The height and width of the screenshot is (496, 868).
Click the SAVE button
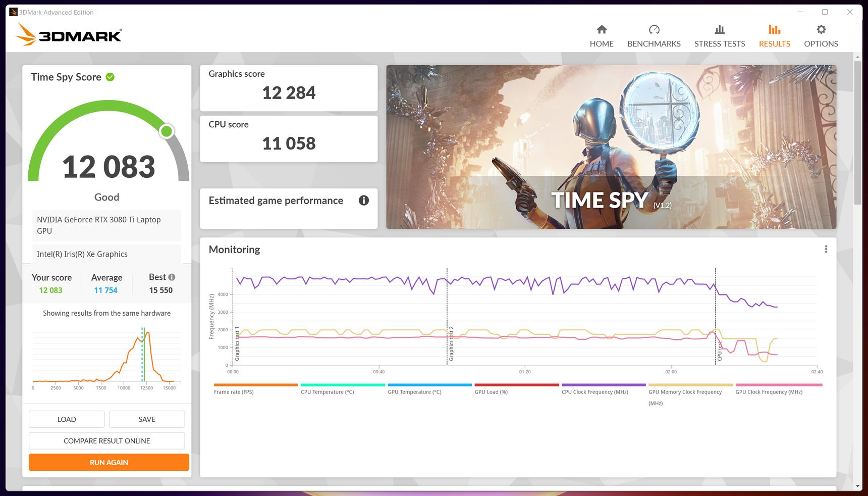pos(147,419)
